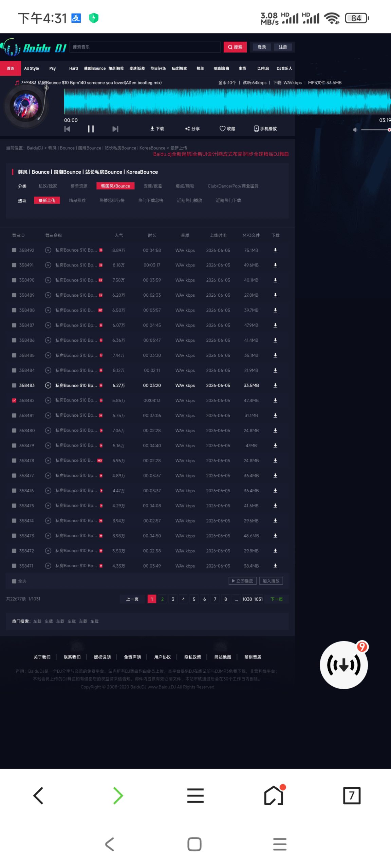Image resolution: width=391 pixels, height=868 pixels.
Task: Open the register (注册) page
Action: tap(283, 47)
